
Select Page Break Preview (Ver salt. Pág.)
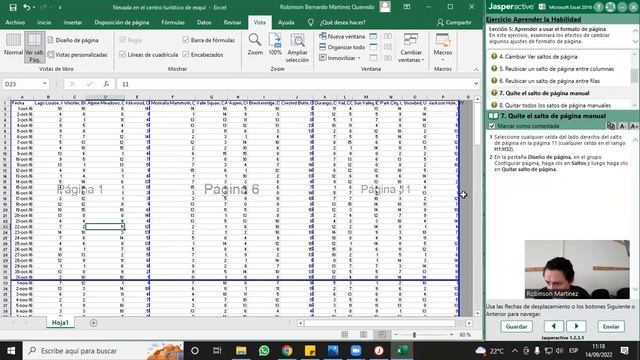34,47
